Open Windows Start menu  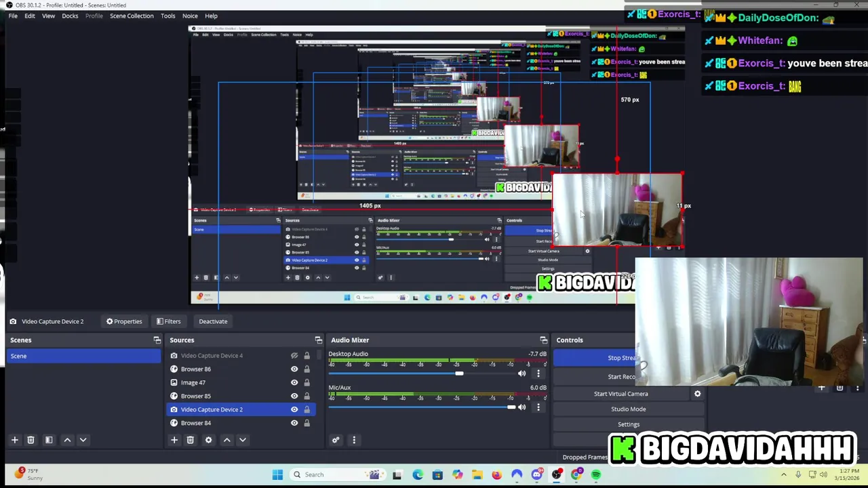pos(277,474)
